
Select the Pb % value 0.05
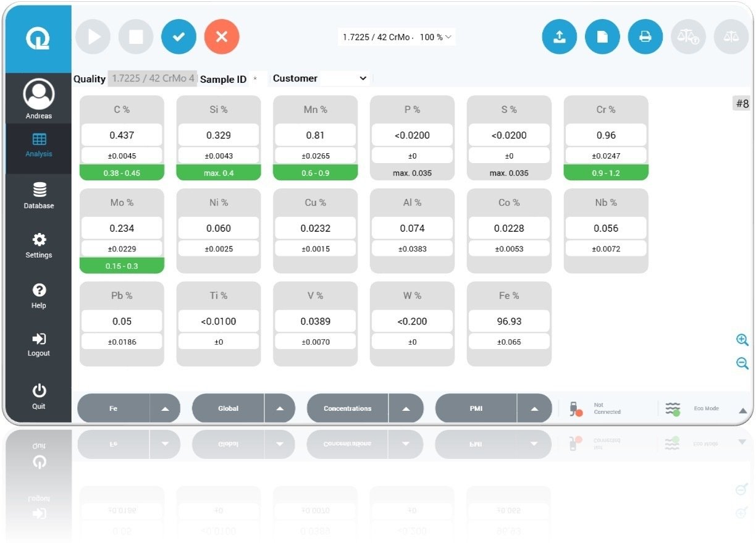coord(122,321)
